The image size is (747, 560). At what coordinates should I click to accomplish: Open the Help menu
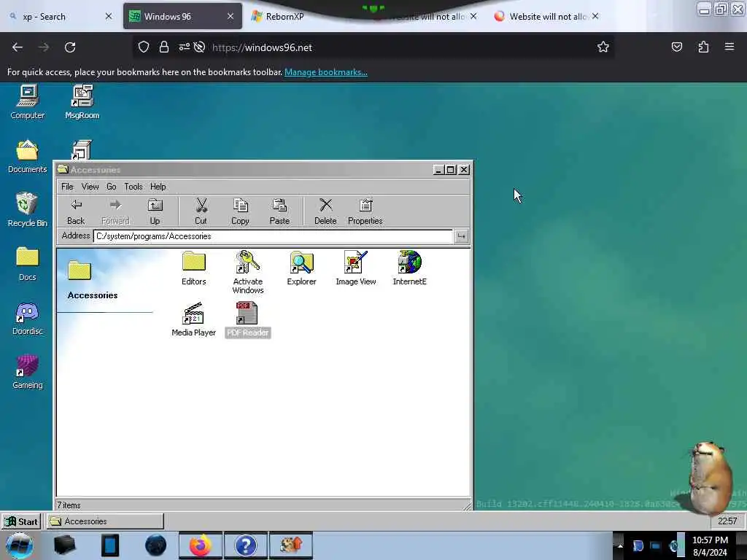click(x=158, y=187)
